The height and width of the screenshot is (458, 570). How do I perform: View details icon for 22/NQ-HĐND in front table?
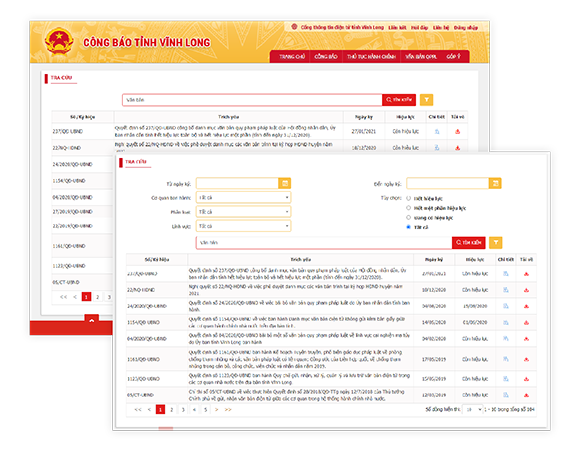tap(506, 290)
